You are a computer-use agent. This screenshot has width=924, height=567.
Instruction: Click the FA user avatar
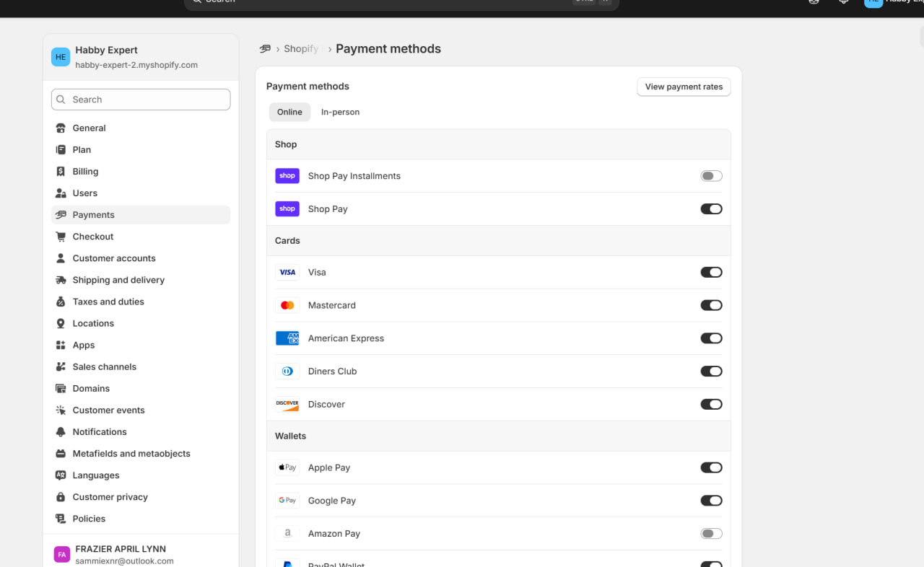[62, 554]
